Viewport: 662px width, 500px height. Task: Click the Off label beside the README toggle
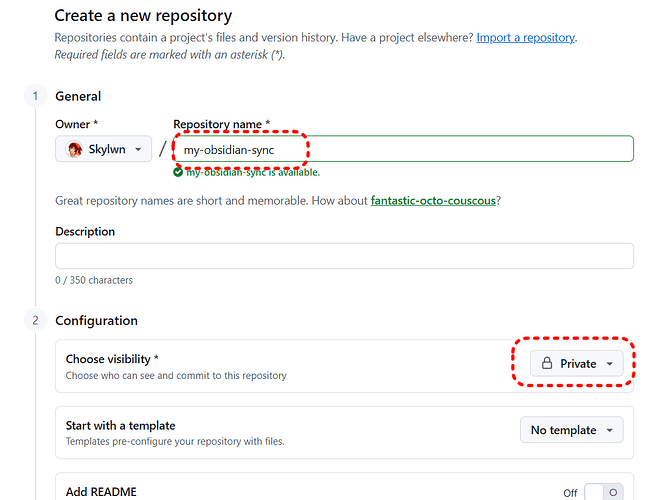pos(570,493)
